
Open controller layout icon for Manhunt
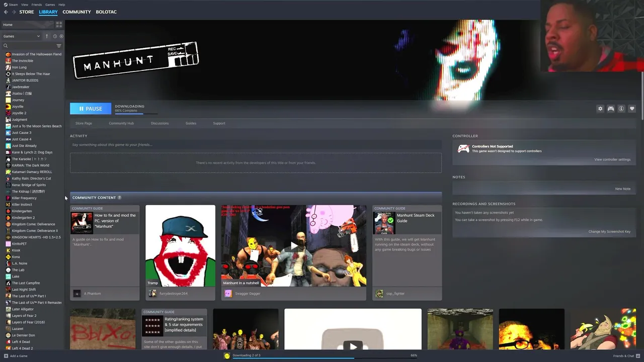[611, 109]
